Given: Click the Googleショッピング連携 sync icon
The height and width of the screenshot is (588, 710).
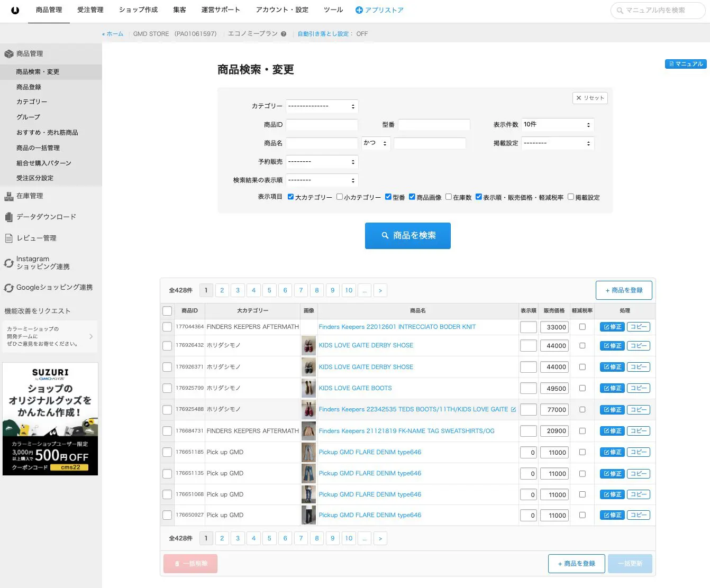Looking at the screenshot, I should point(8,288).
